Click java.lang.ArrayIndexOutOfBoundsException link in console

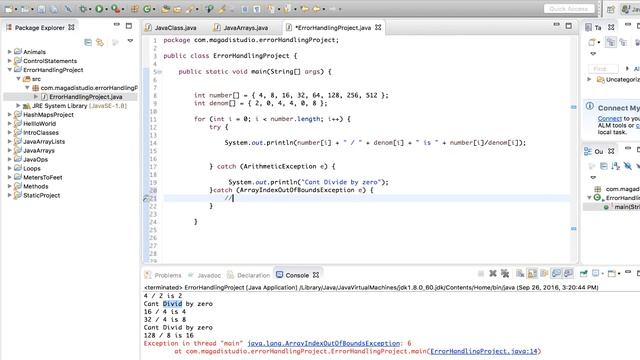click(x=324, y=343)
